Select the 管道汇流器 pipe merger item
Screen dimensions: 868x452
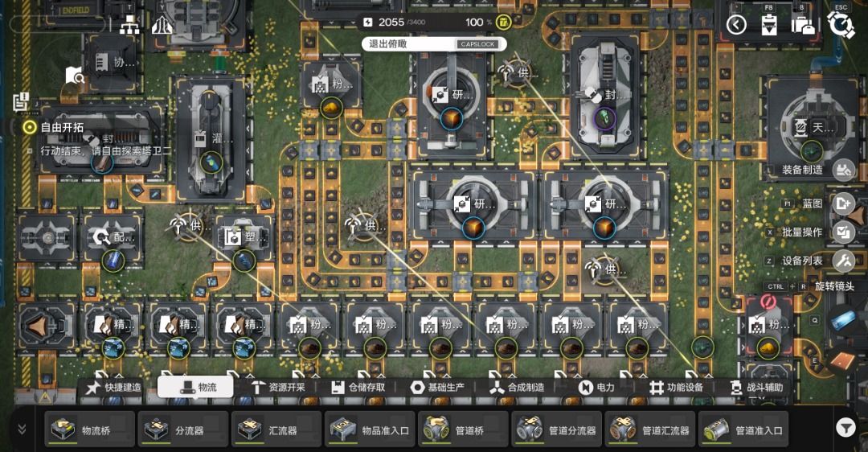coord(650,429)
